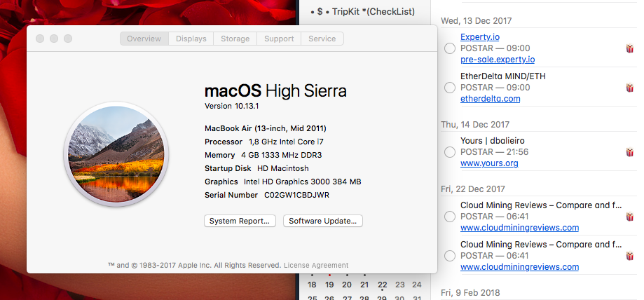Switch to the Overview tab

point(144,39)
